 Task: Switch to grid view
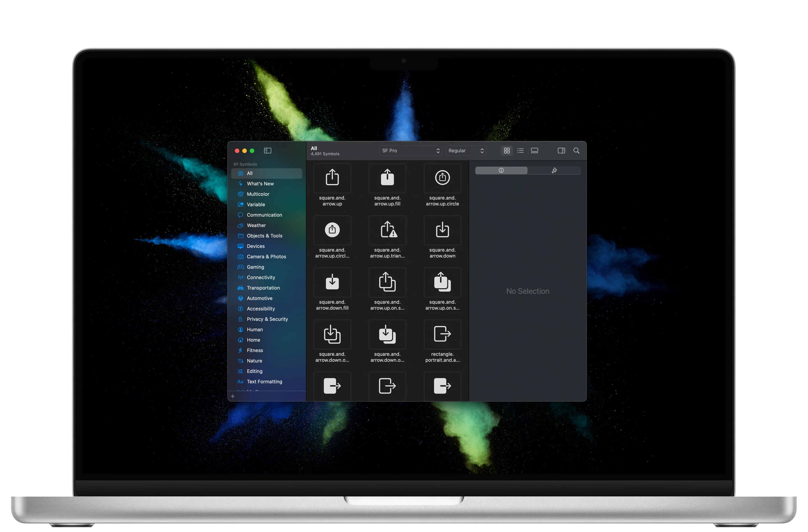coord(506,151)
